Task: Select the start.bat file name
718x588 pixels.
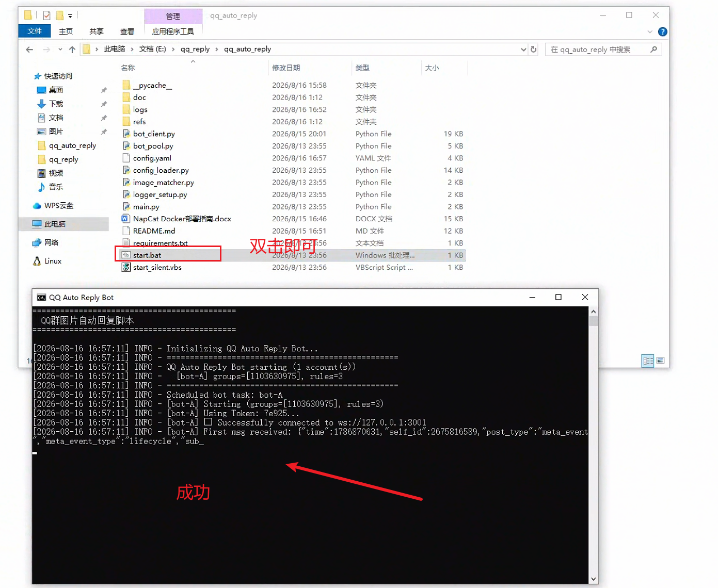Action: [x=147, y=255]
